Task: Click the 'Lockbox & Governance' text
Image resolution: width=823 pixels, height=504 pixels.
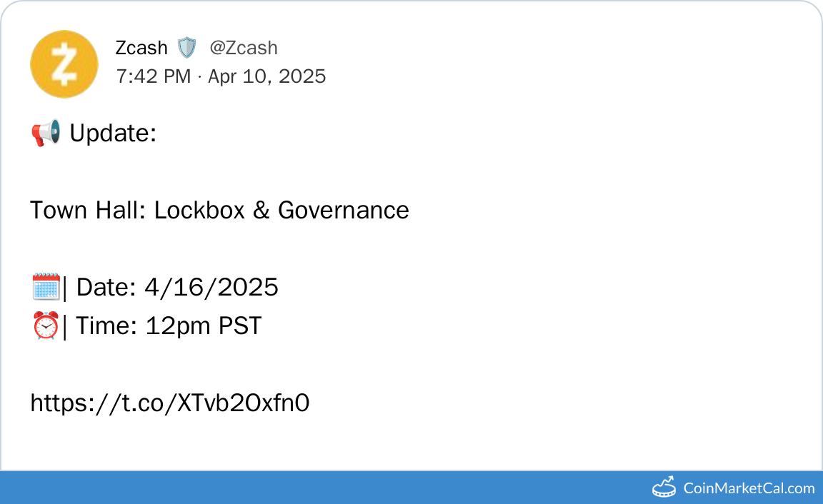Action: pyautogui.click(x=281, y=211)
